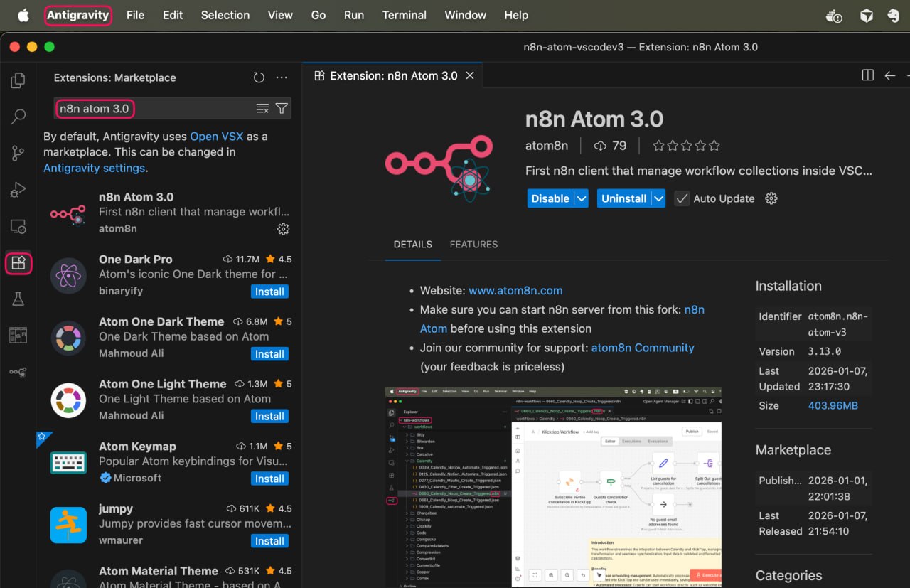Open the Terminal menu in menu bar
Viewport: 910px width, 588px height.
click(x=404, y=15)
